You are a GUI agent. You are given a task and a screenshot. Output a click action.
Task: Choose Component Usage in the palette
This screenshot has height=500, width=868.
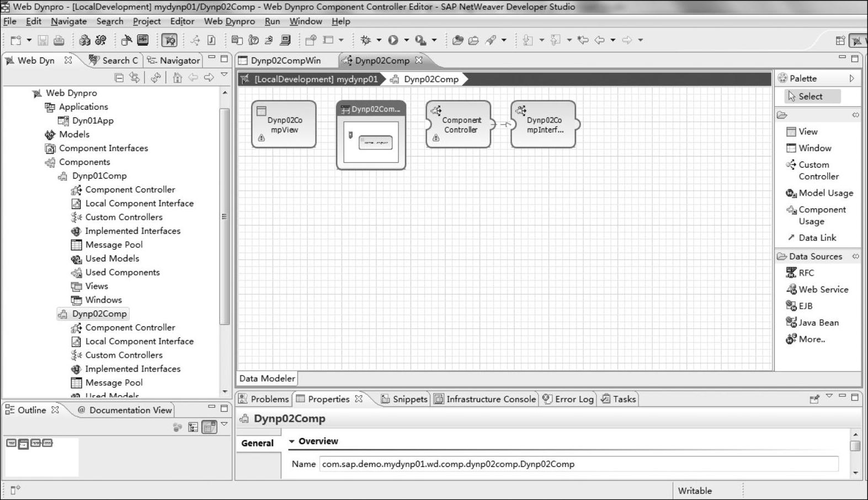click(816, 216)
